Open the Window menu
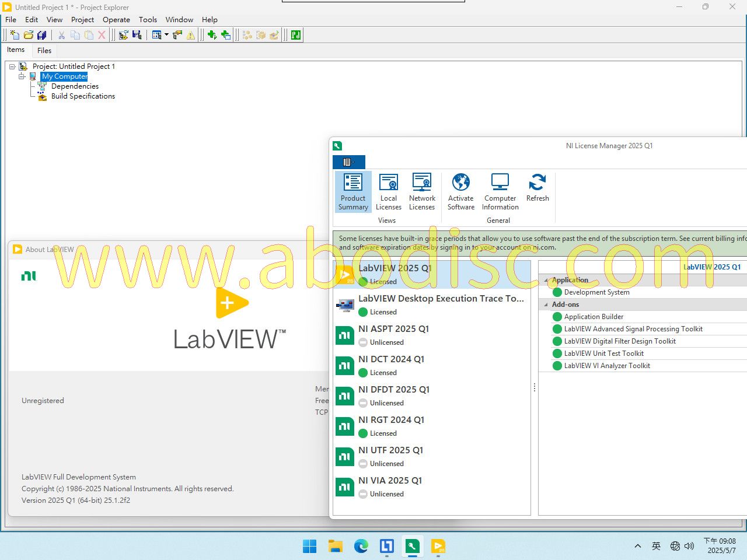The width and height of the screenshot is (747, 560). pyautogui.click(x=179, y=19)
